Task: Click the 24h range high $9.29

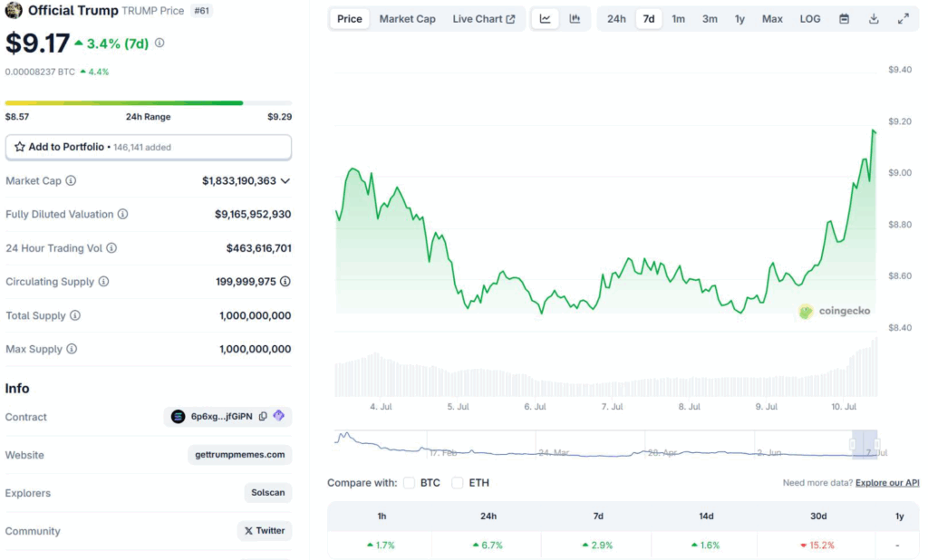Action: point(279,117)
